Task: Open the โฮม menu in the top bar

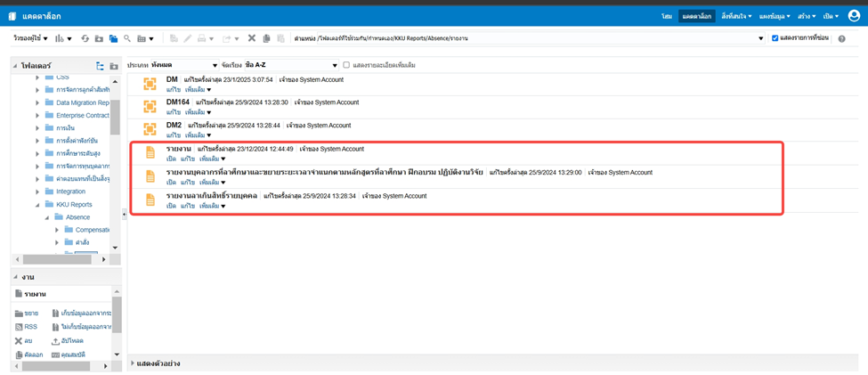Action: [667, 16]
